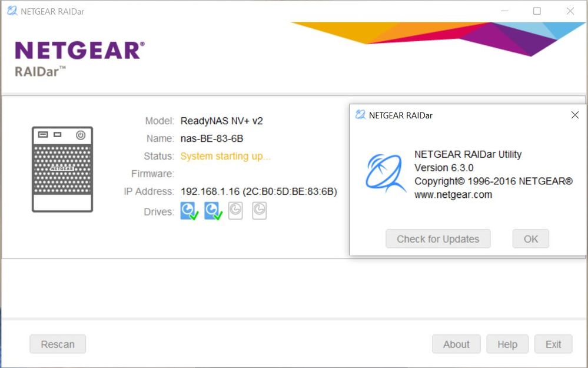
Task: Click Check for Updates button
Action: point(438,239)
